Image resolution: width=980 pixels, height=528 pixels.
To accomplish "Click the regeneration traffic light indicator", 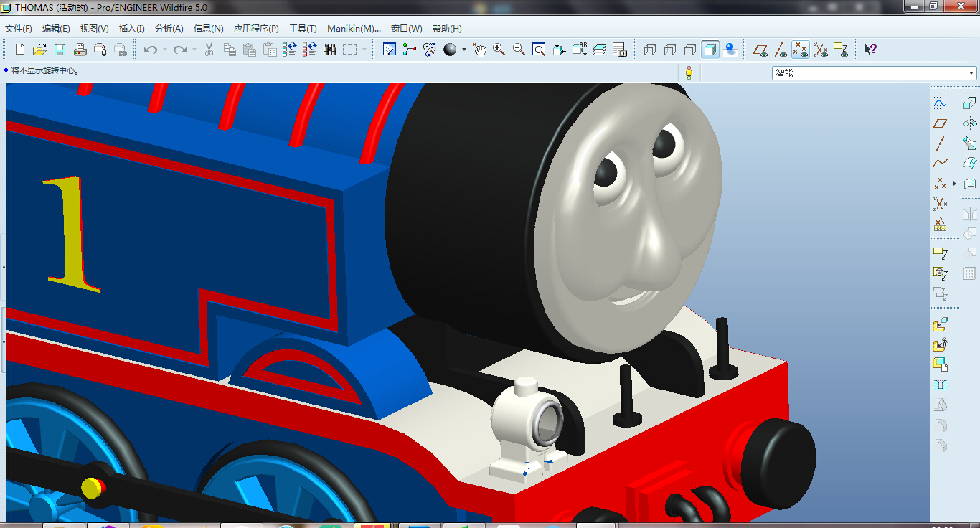I will point(689,72).
